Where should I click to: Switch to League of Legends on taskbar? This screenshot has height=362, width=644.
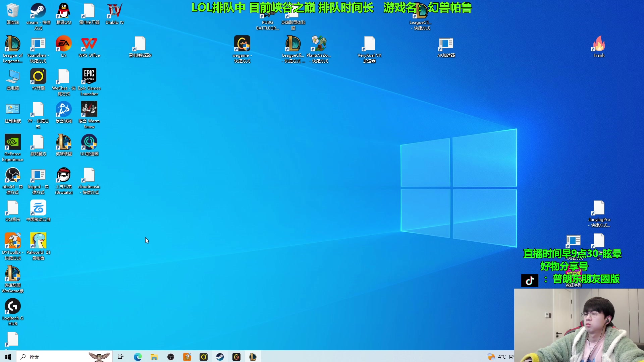(253, 357)
